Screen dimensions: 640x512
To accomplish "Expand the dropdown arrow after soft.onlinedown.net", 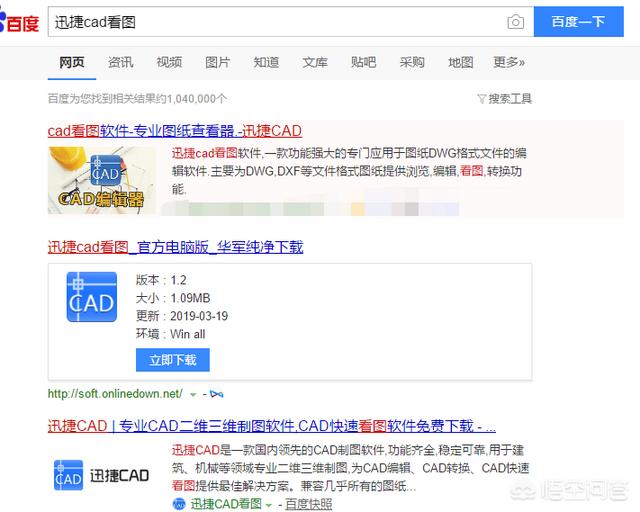I will 194,393.
